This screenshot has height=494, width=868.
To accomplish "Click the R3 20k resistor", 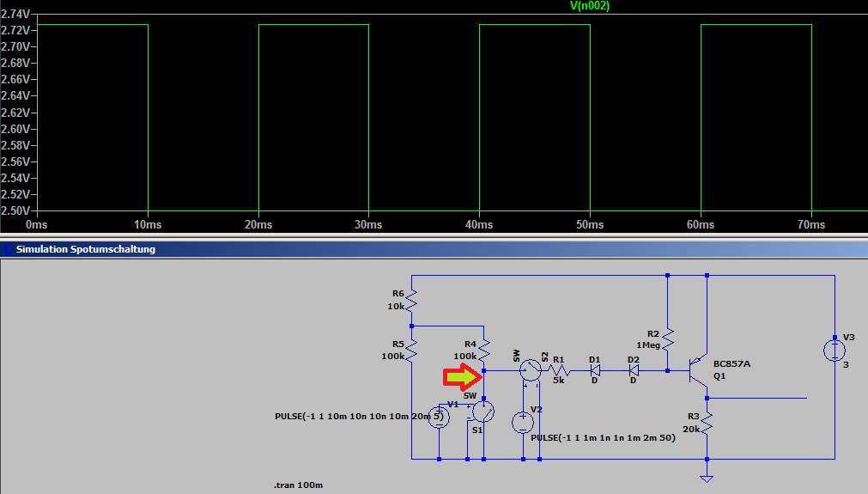I will click(x=707, y=423).
